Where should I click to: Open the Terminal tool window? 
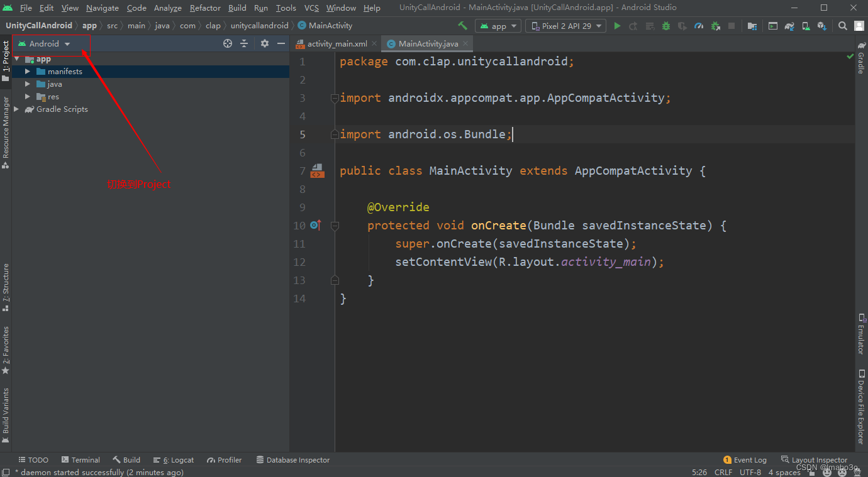point(81,460)
